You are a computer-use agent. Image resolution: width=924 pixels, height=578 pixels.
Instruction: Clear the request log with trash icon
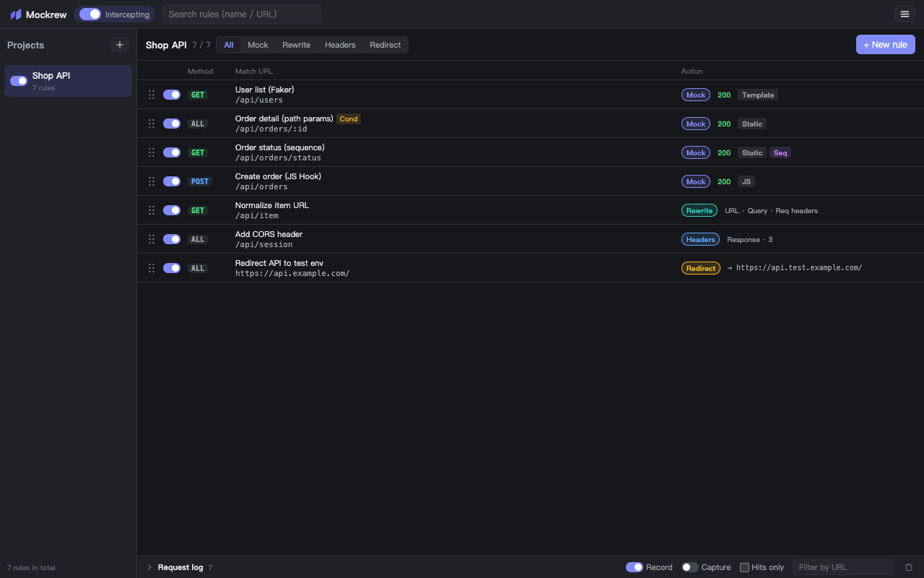(909, 567)
